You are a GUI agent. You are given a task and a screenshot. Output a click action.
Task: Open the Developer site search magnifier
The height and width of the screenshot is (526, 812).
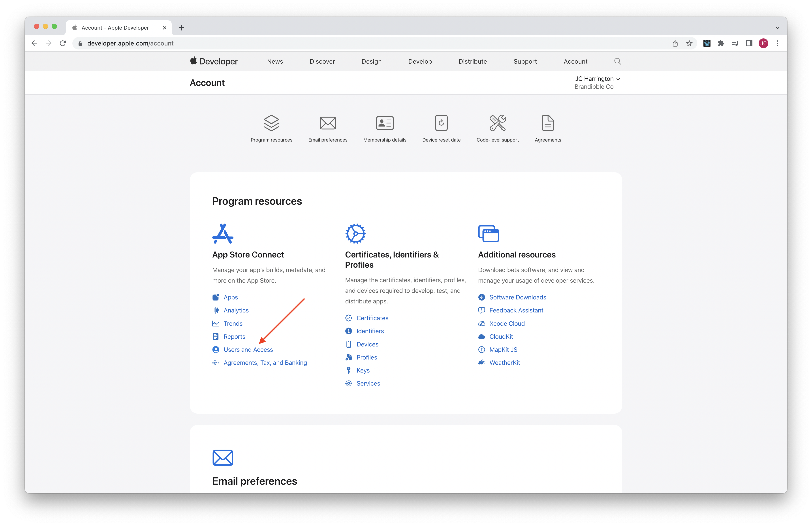618,61
